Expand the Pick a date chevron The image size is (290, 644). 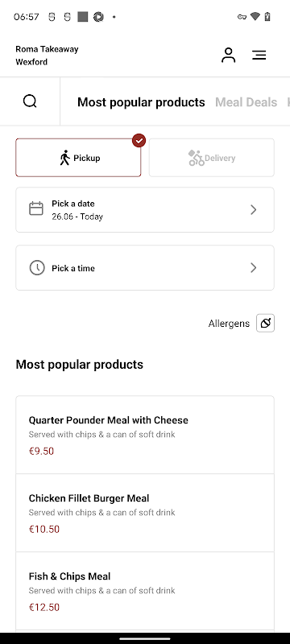(254, 210)
